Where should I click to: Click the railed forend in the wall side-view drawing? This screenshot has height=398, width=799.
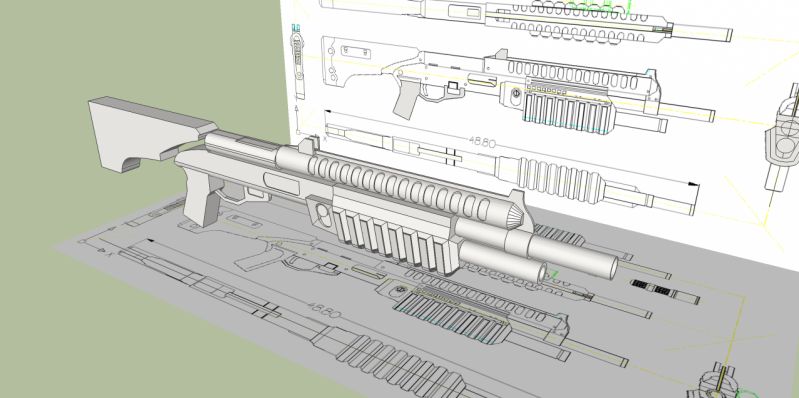tap(569, 109)
